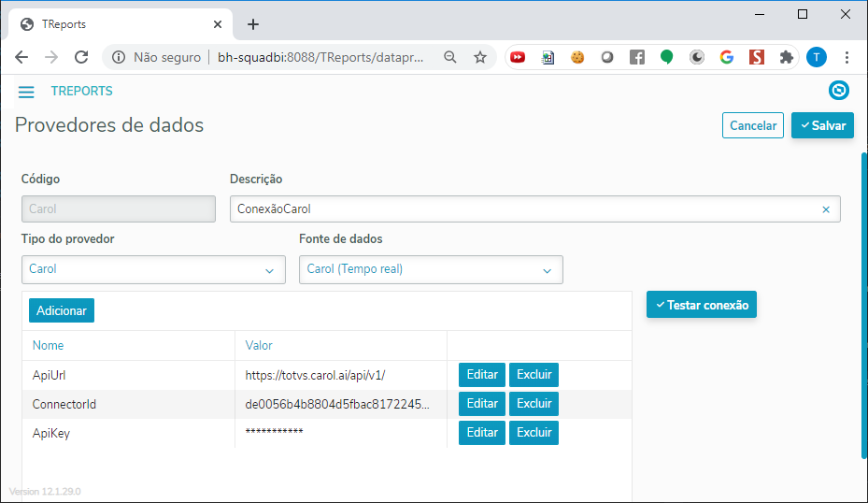The width and height of the screenshot is (868, 503).
Task: Click the red S extension icon
Action: coord(757,57)
